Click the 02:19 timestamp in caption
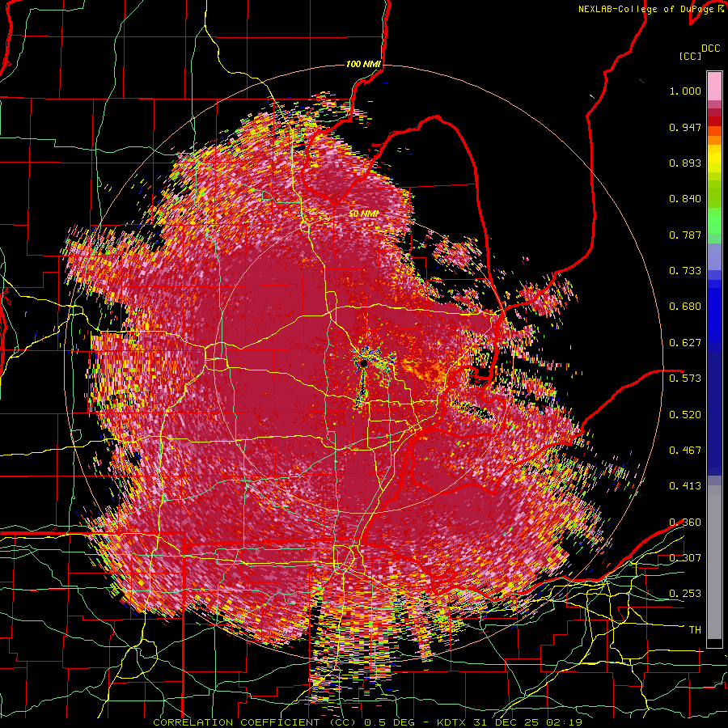This screenshot has height=728, width=728. (x=564, y=722)
